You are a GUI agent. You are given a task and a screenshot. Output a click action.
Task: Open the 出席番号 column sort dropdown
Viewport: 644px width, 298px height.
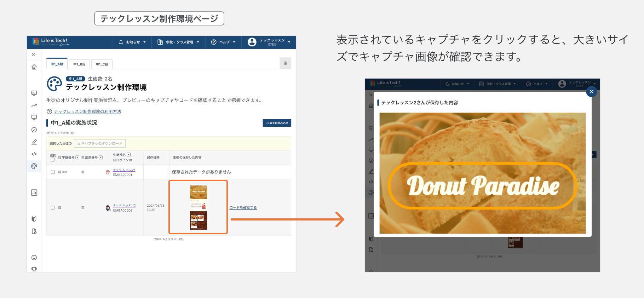100,157
